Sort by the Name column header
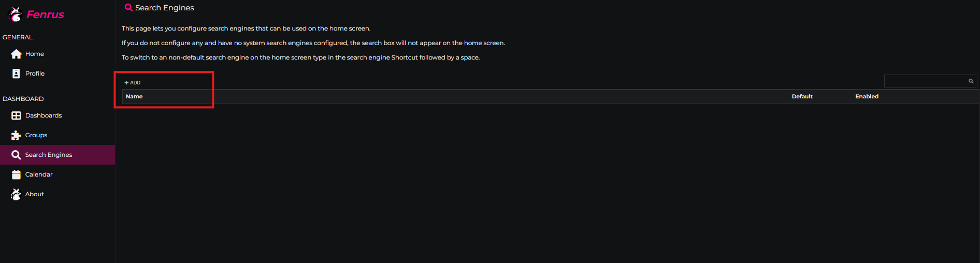The height and width of the screenshot is (263, 980). [134, 97]
